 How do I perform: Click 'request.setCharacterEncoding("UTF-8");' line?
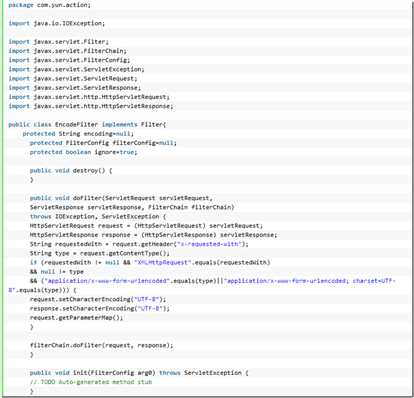[x=98, y=299]
